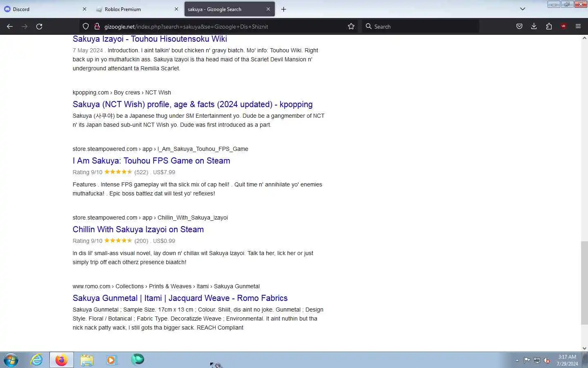Open the Downloads panel icon
This screenshot has width=588, height=368.
534,27
